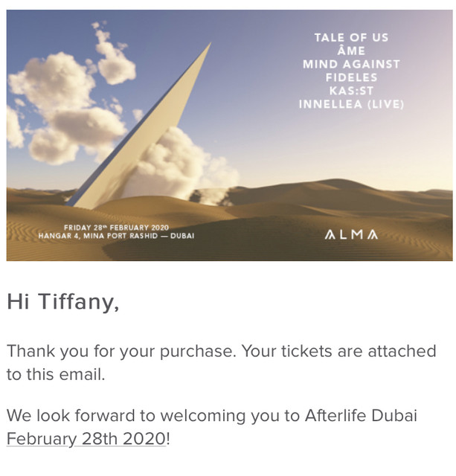Click the to this email text line
The image size is (456, 476).
point(56,375)
